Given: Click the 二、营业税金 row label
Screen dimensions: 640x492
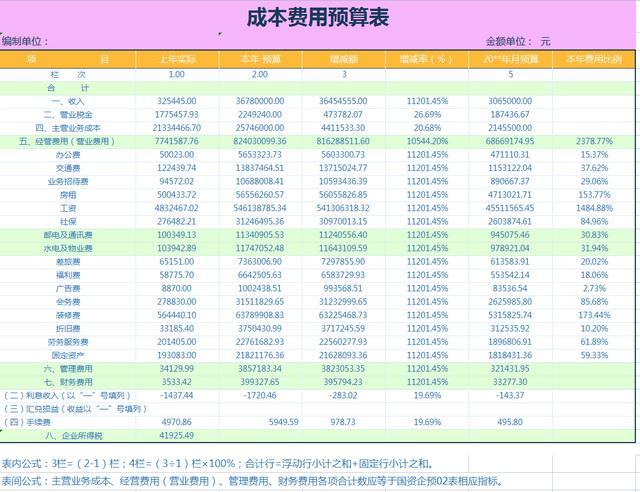Looking at the screenshot, I should (68, 115).
